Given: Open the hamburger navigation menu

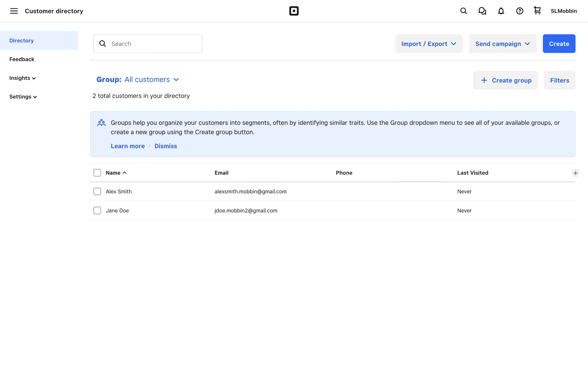Looking at the screenshot, I should [14, 11].
